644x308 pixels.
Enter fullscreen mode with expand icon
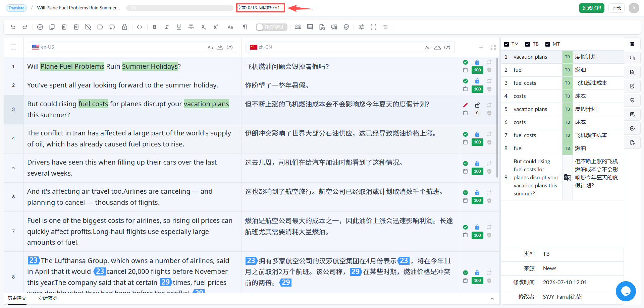click(x=373, y=27)
